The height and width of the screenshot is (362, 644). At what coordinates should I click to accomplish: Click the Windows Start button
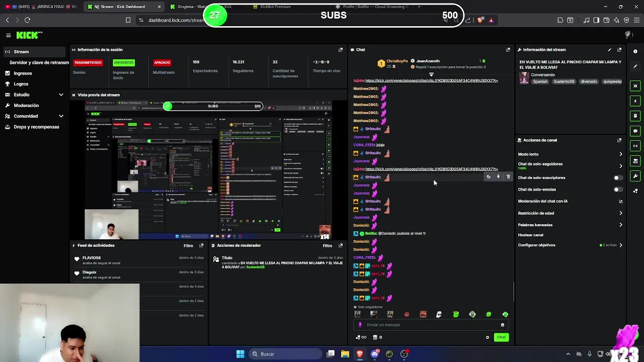pos(240,354)
